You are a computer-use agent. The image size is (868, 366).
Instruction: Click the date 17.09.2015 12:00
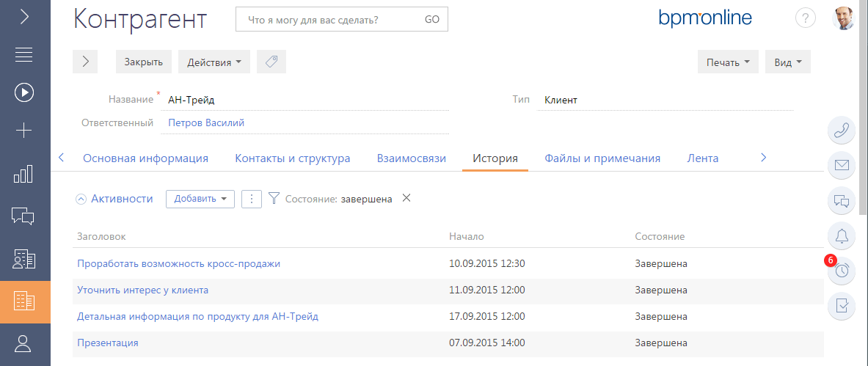[487, 317]
